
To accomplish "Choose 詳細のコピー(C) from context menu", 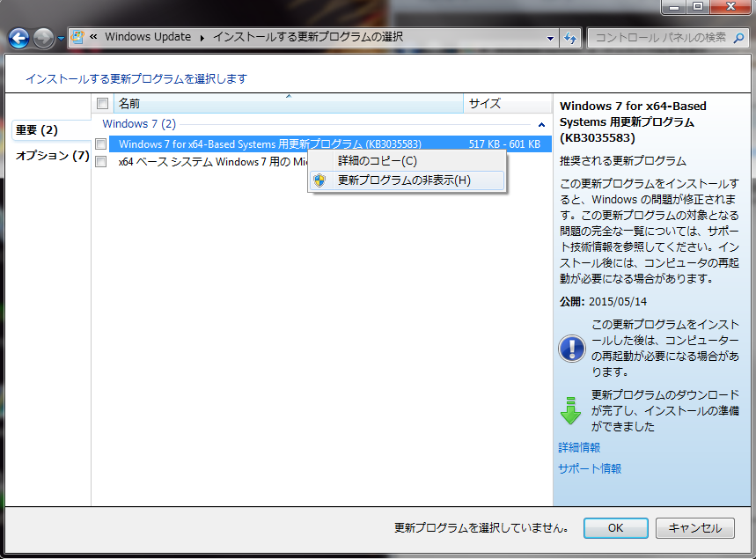I will point(407,161).
